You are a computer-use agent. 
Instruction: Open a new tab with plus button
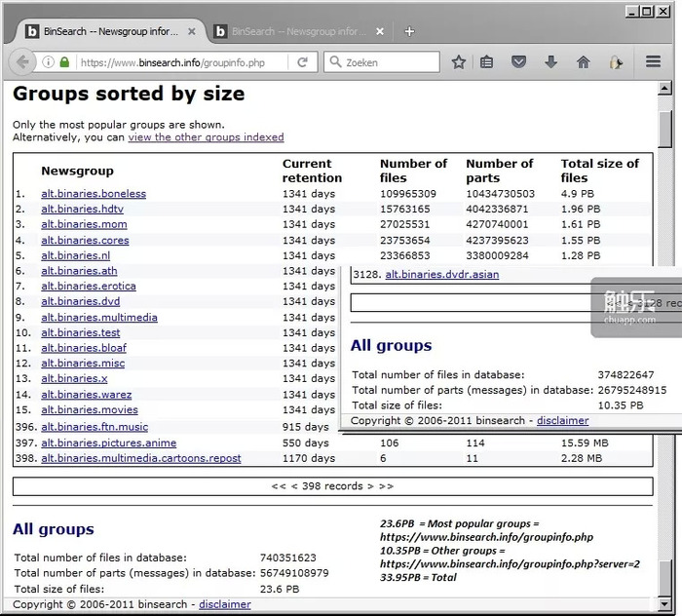(409, 31)
